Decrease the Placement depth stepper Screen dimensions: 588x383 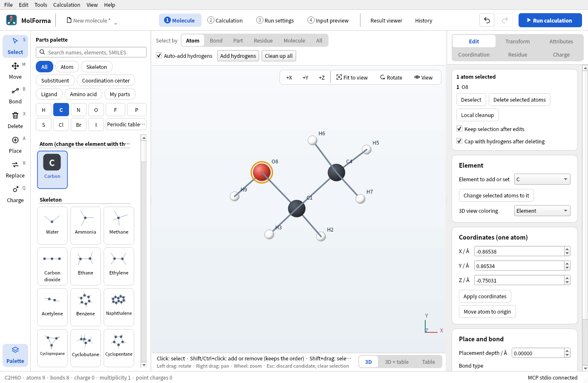[x=567, y=355]
